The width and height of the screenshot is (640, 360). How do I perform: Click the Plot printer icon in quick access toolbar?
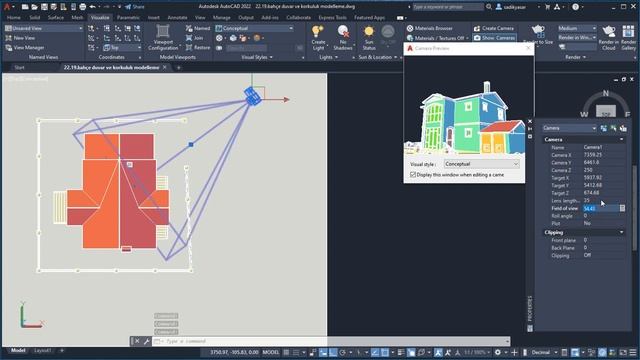(83, 7)
